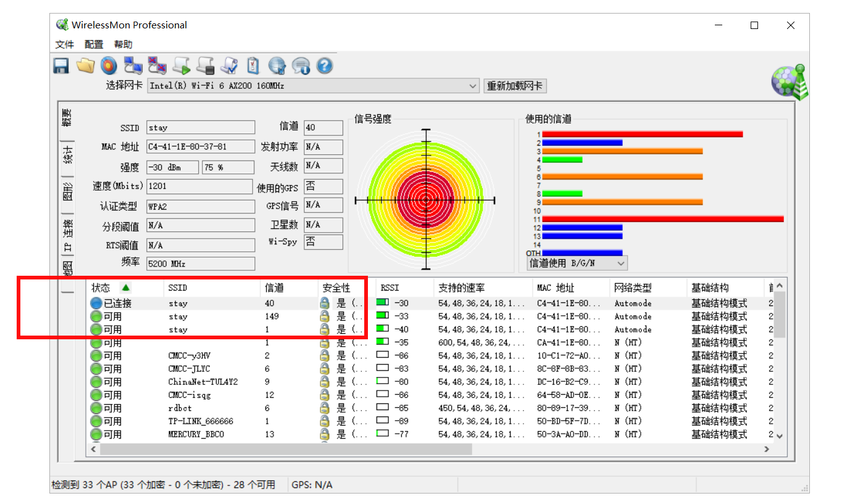
Task: Click the connect computers toolbar icon
Action: pos(133,65)
